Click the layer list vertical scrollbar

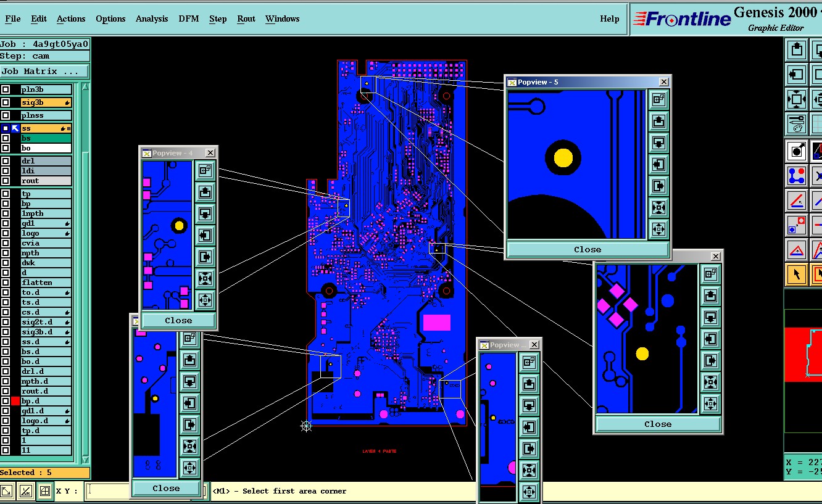pos(85,273)
